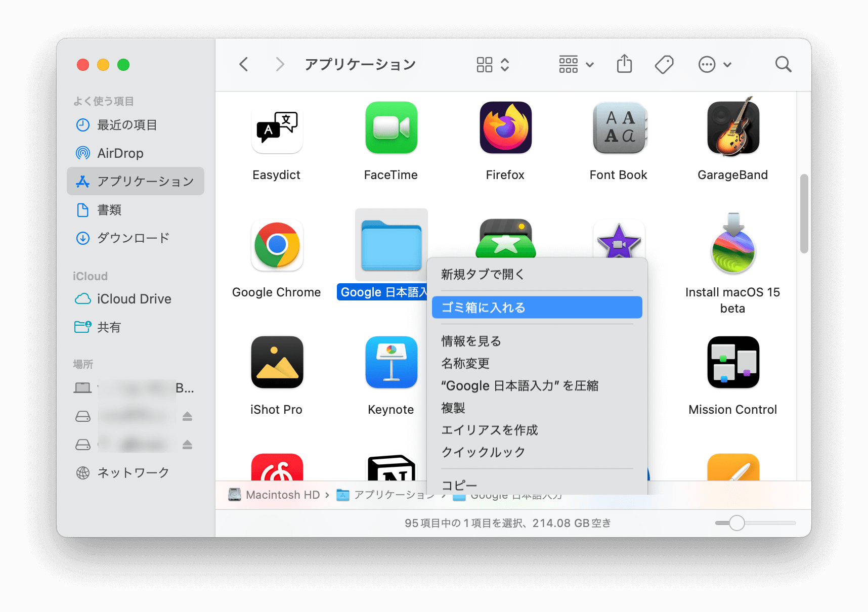Open iCloud Drive in sidebar

pos(136,299)
